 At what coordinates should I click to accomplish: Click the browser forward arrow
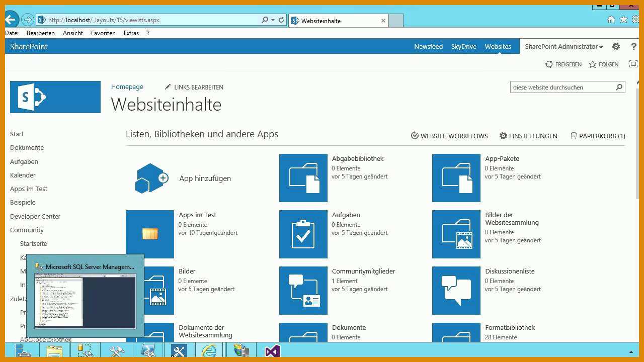click(x=28, y=20)
